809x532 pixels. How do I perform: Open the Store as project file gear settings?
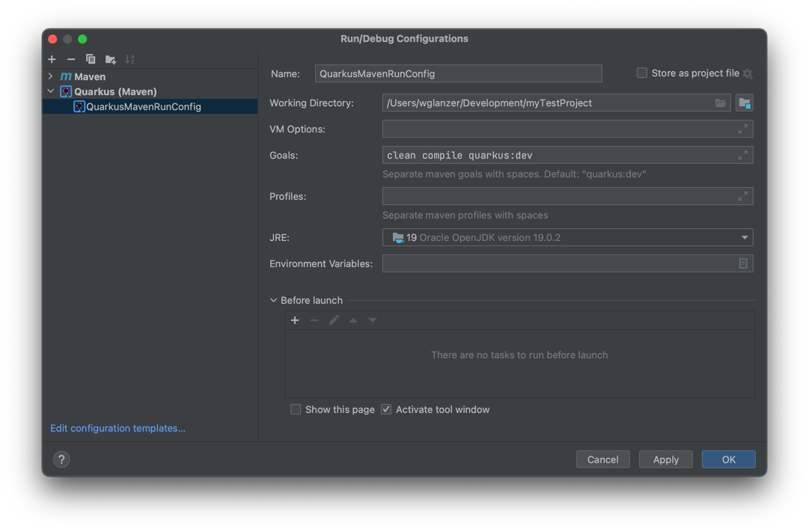click(x=748, y=74)
